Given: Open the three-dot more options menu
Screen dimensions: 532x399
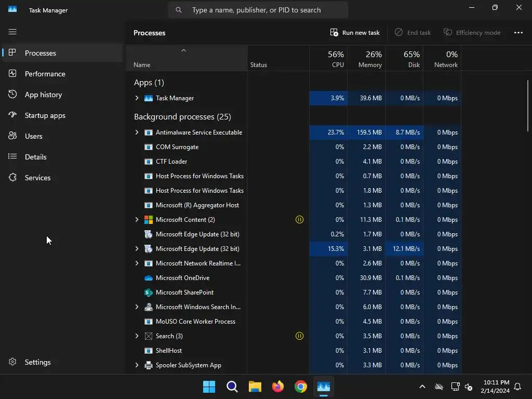Looking at the screenshot, I should (x=518, y=33).
